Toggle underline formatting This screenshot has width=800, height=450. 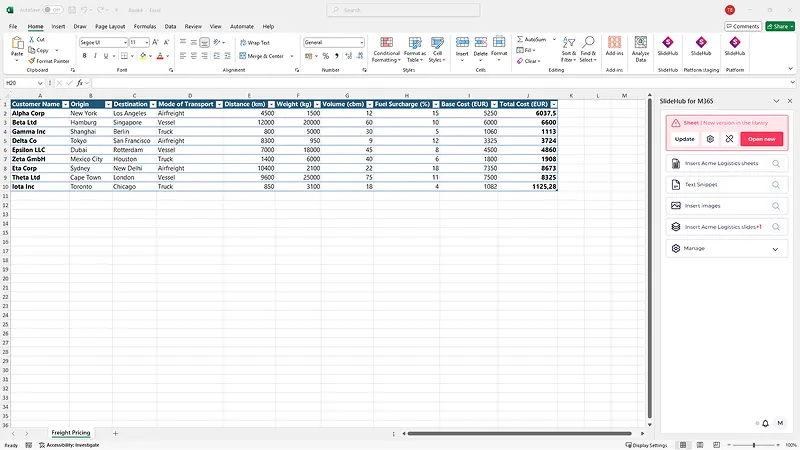(x=106, y=56)
